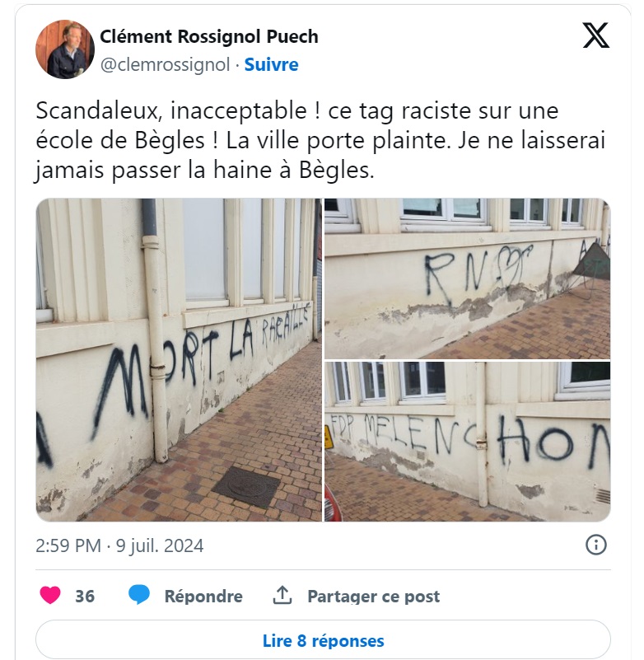Click the Répondre button

tap(203, 596)
